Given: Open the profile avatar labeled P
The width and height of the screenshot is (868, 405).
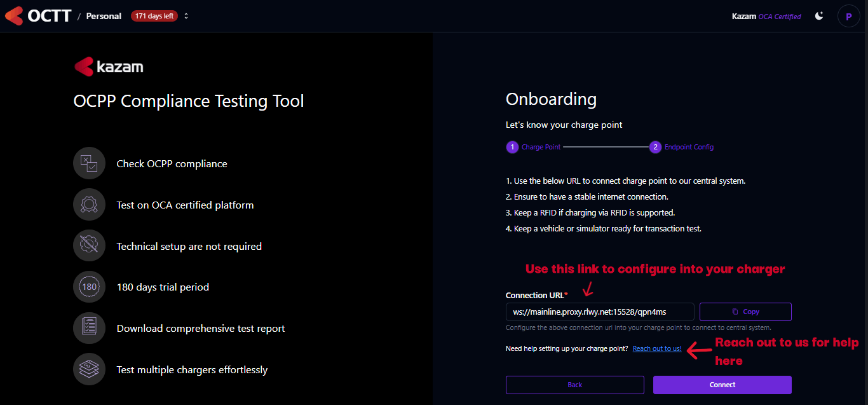Looking at the screenshot, I should pyautogui.click(x=848, y=17).
